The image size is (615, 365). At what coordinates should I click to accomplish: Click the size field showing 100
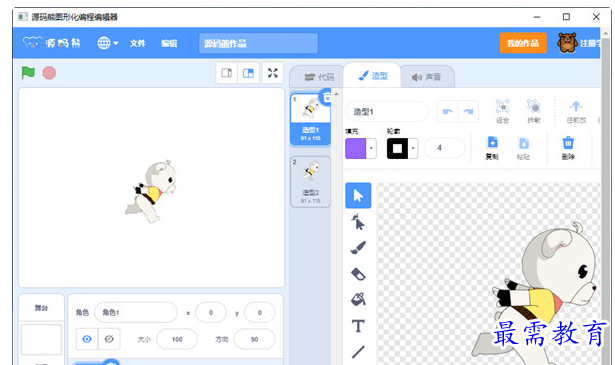point(177,339)
